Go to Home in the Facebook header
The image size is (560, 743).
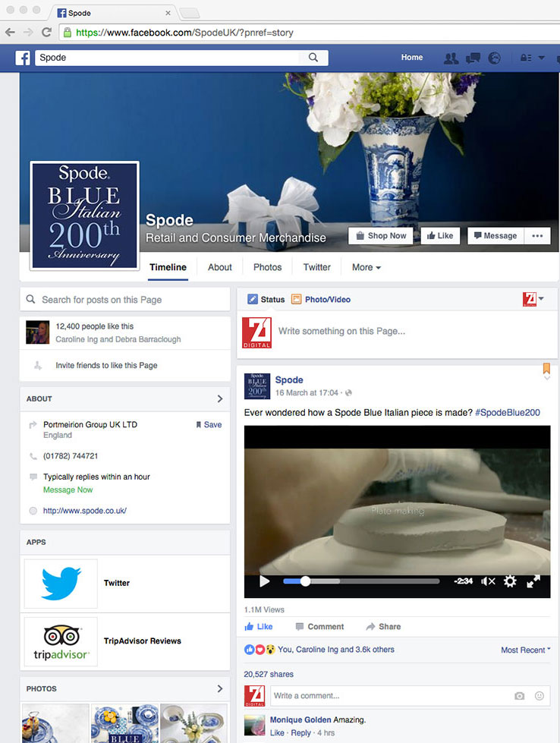coord(412,58)
